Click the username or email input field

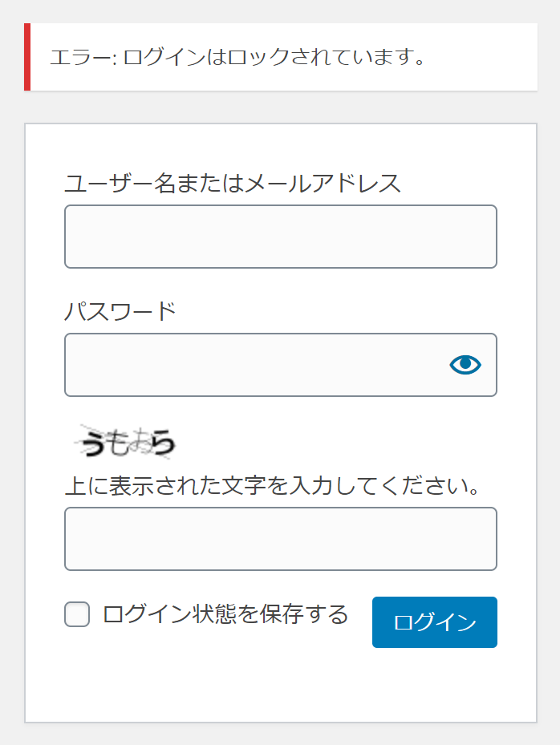pyautogui.click(x=280, y=237)
